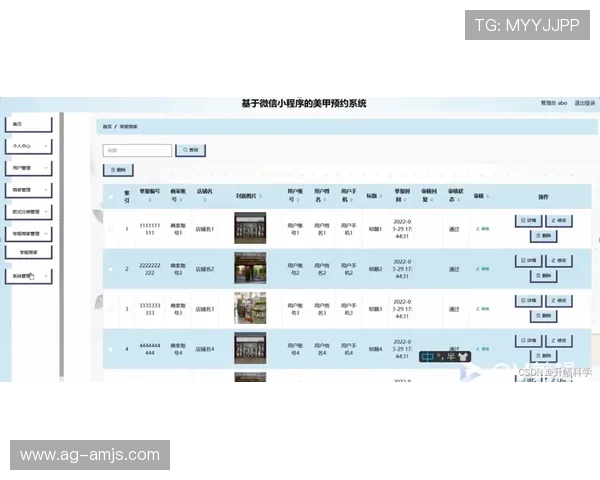Viewport: 600px width, 480px height.
Task: Expand the 用户管理 sidebar chevron
Action: click(x=46, y=168)
